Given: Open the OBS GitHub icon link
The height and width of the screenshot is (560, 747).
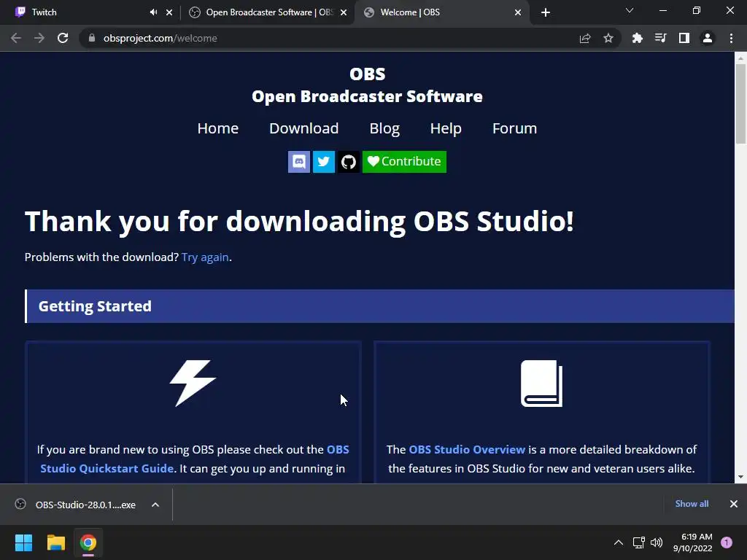Looking at the screenshot, I should pos(349,161).
